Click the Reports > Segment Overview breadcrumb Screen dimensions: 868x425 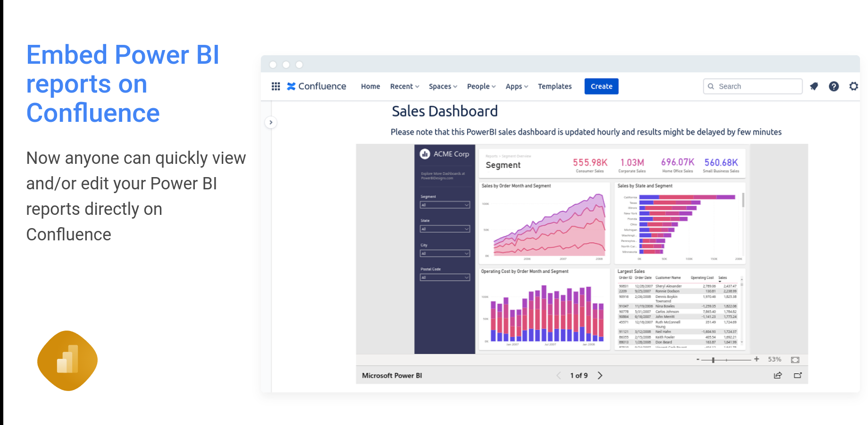click(x=508, y=156)
